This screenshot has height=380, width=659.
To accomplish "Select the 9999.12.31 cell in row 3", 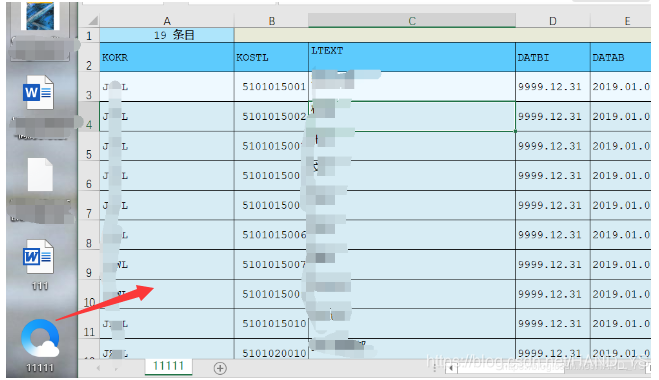I will 553,87.
